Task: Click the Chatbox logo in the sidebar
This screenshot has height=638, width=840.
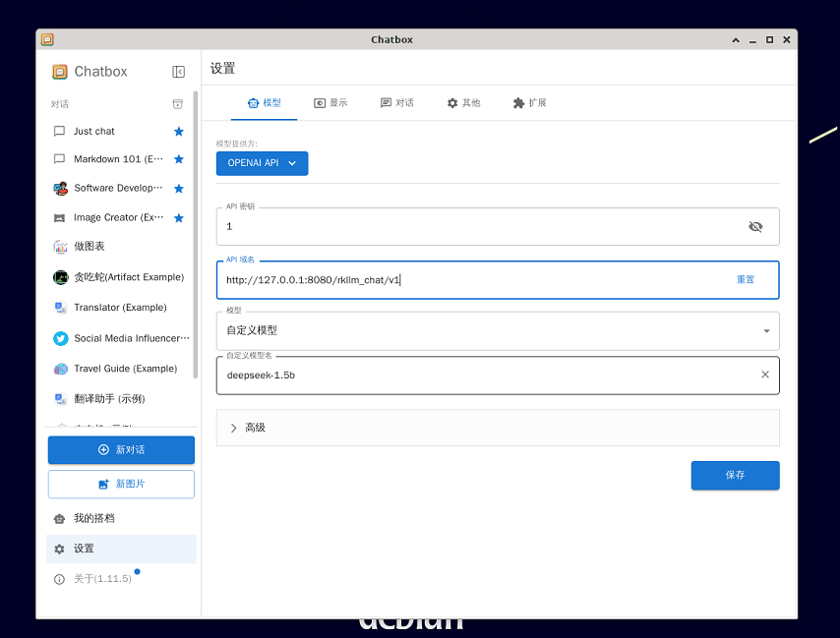Action: (59, 72)
